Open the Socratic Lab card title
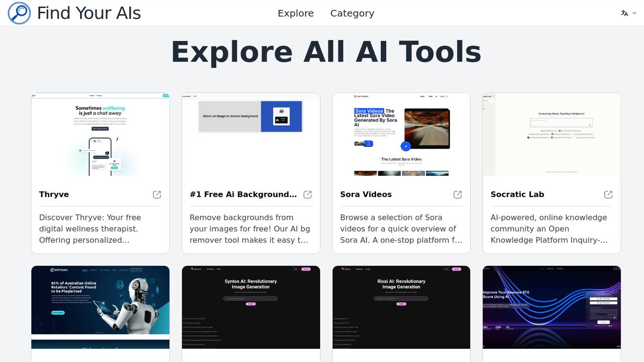Image resolution: width=644 pixels, height=362 pixels. coord(517,194)
